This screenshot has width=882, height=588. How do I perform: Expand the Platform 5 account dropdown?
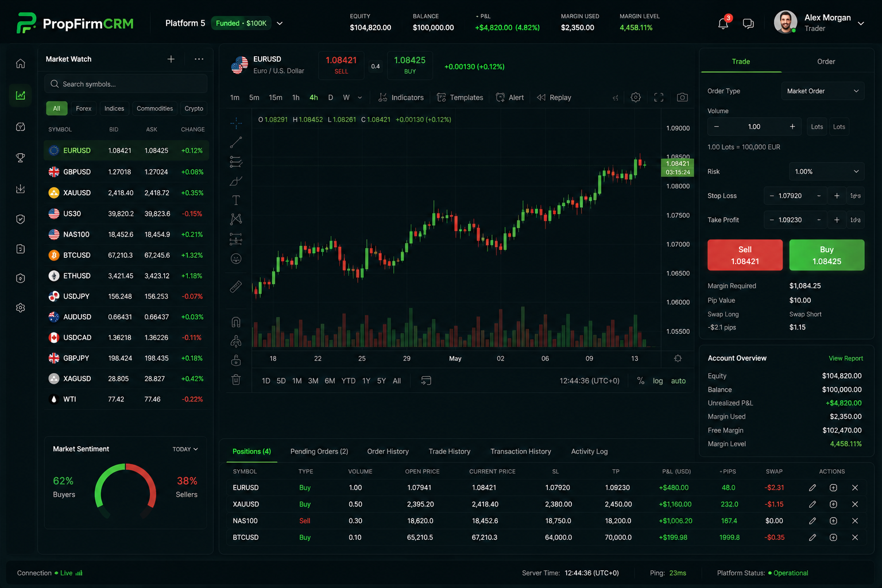(x=280, y=24)
